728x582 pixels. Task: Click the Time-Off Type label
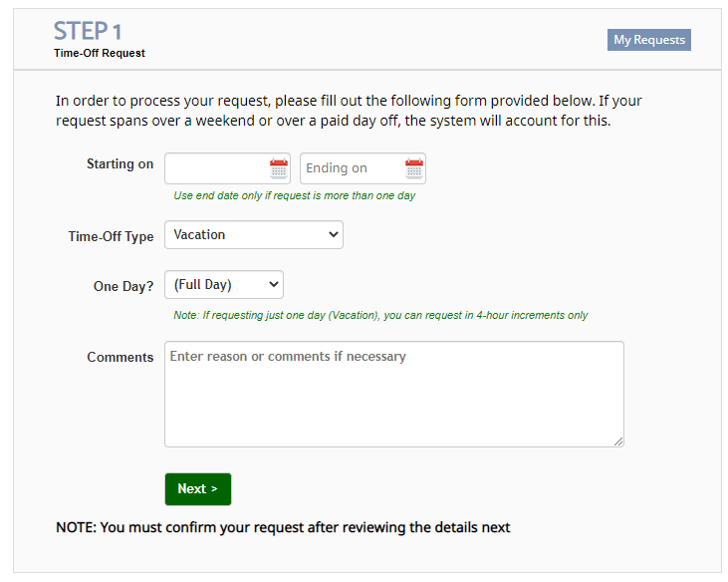pyautogui.click(x=111, y=236)
